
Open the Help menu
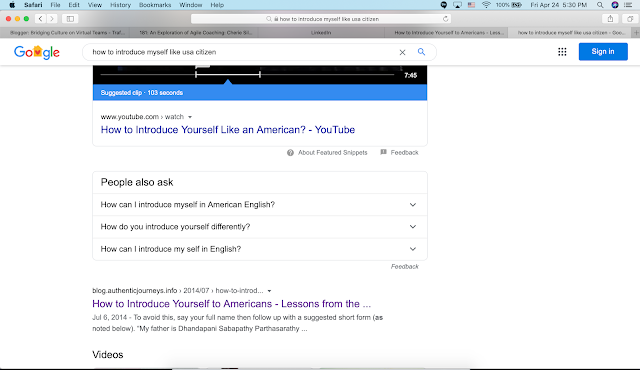[x=217, y=5]
